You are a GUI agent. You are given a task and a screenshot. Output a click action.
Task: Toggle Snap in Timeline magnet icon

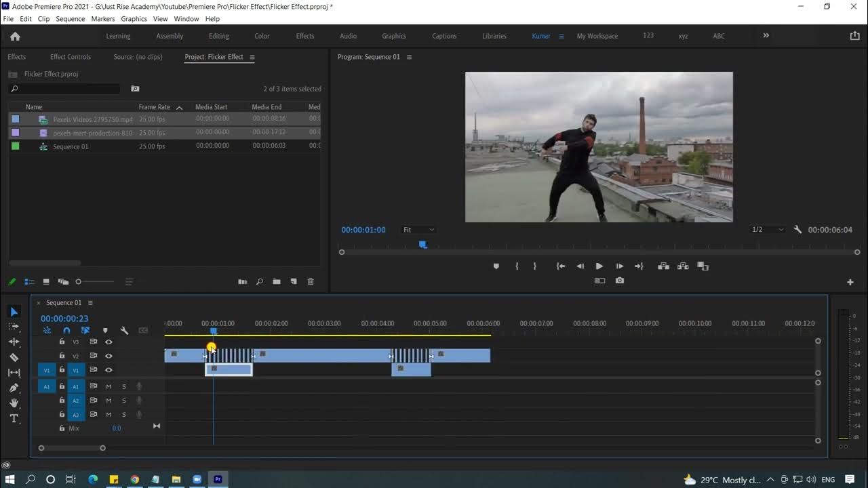click(x=66, y=331)
